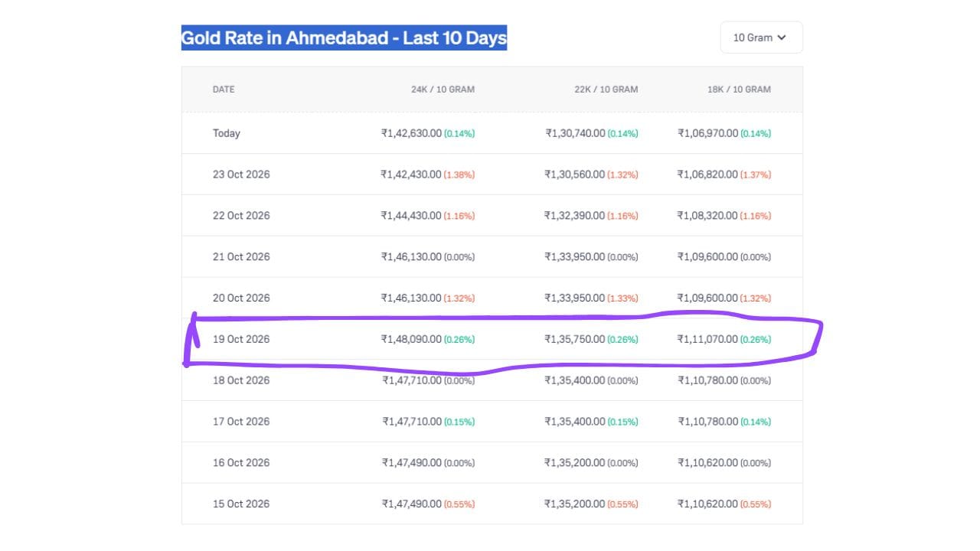Click the 23 Oct 2026 row date

[x=241, y=174]
